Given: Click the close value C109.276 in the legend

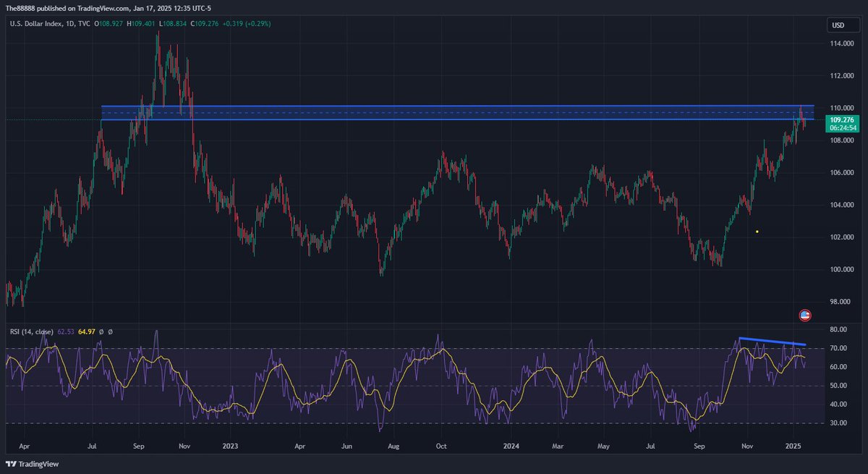Looking at the screenshot, I should [x=204, y=24].
